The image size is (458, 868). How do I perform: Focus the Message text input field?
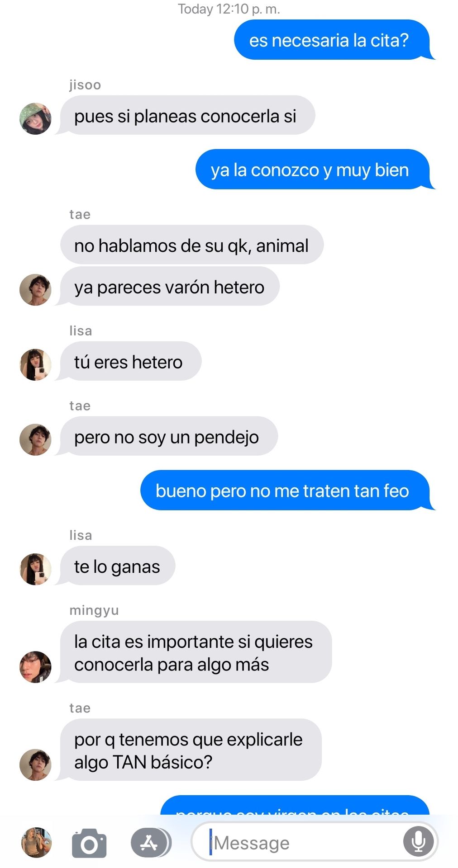coord(315,842)
